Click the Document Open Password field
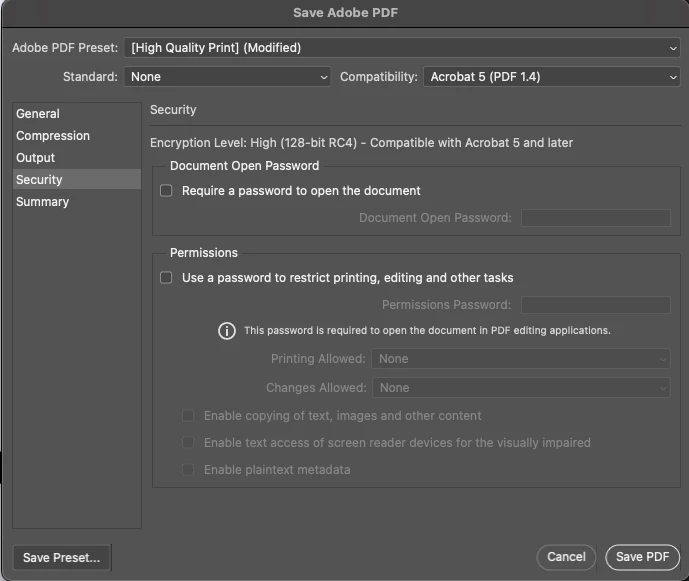The width and height of the screenshot is (689, 581). (595, 218)
